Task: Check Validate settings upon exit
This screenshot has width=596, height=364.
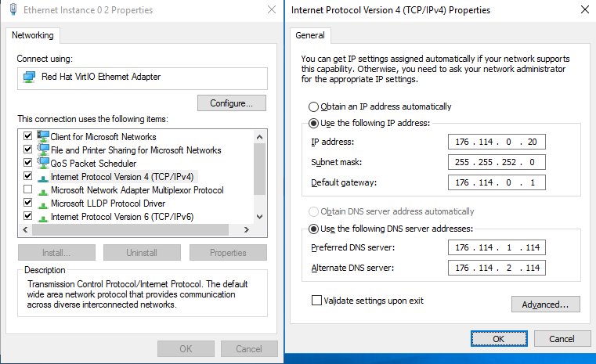Action: 316,301
